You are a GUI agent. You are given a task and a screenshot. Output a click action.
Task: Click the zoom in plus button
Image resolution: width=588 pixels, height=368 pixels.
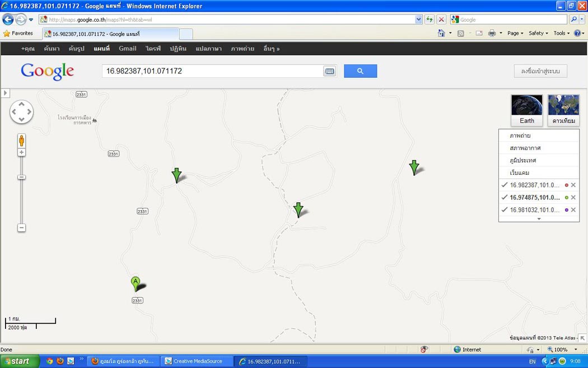(x=22, y=152)
